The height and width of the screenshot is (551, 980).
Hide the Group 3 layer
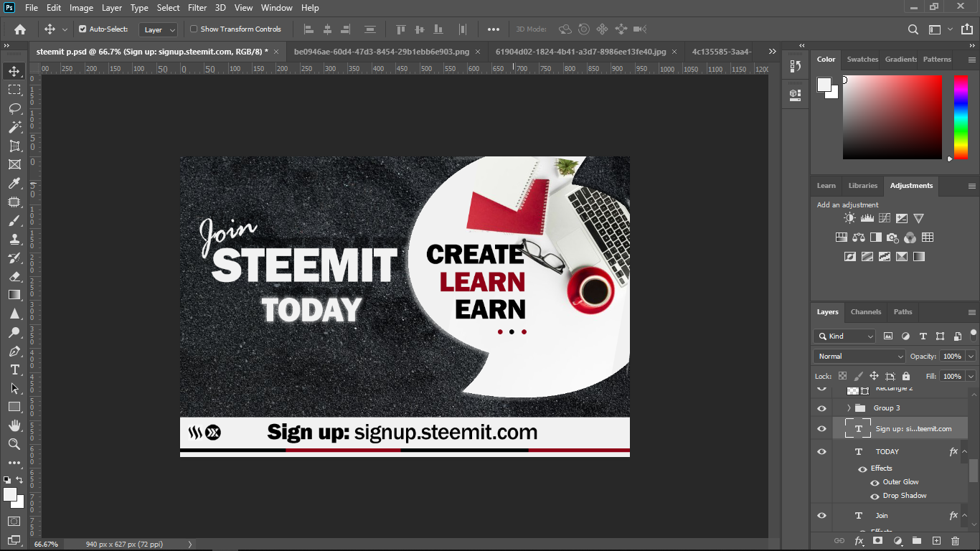[x=821, y=408]
